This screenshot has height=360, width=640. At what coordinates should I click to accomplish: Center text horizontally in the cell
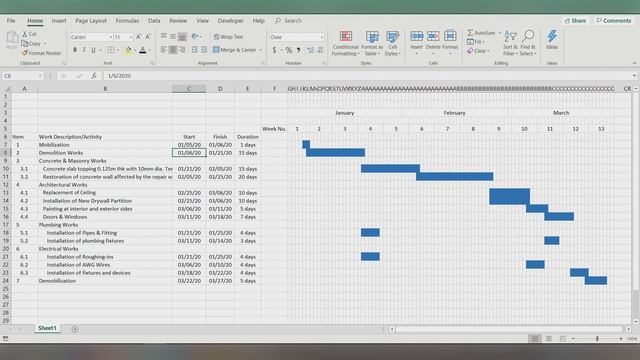[173, 50]
